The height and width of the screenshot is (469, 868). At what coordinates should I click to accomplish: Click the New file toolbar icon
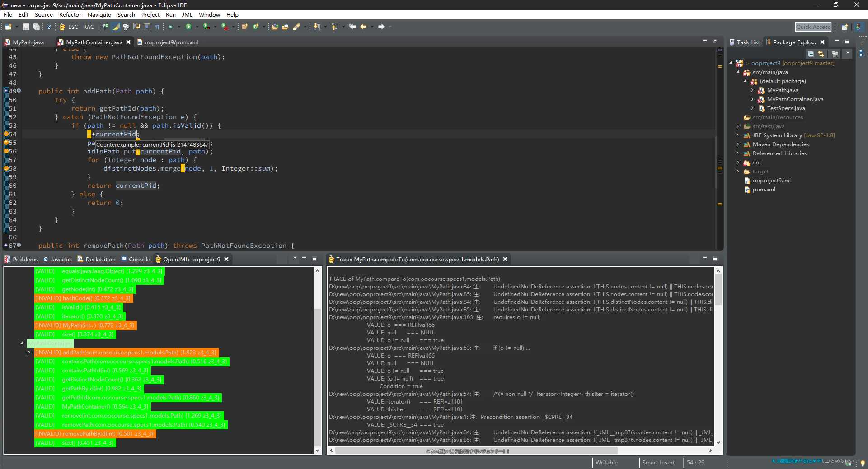point(8,27)
